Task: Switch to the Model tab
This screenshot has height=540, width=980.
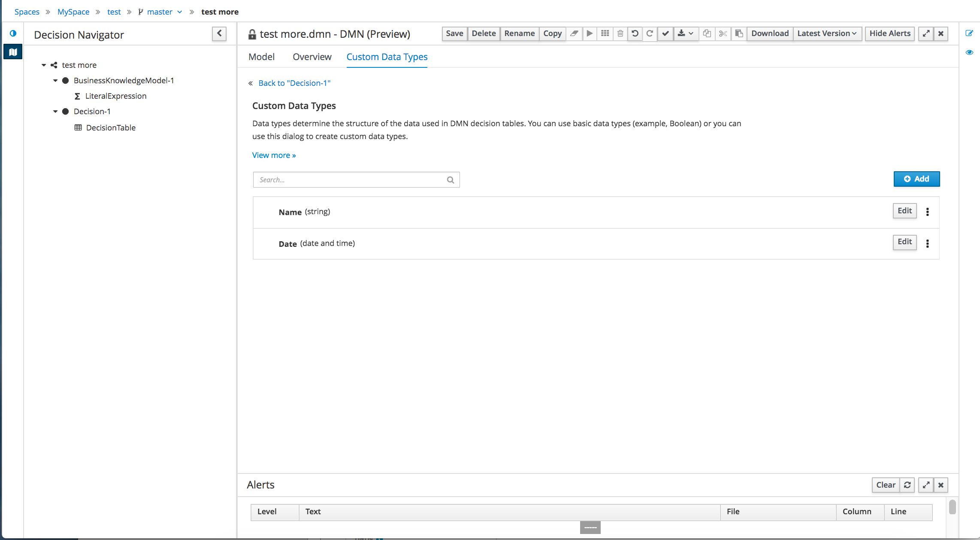Action: click(x=261, y=57)
